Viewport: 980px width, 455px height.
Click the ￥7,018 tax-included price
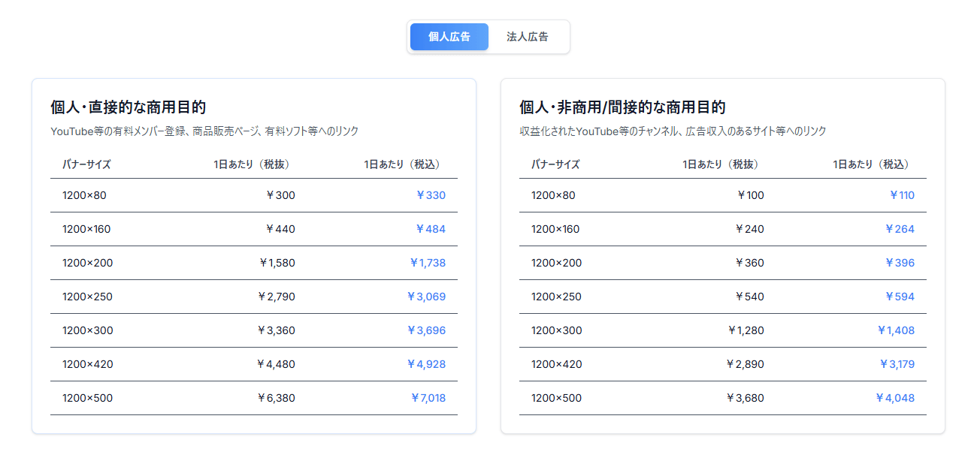coord(428,398)
